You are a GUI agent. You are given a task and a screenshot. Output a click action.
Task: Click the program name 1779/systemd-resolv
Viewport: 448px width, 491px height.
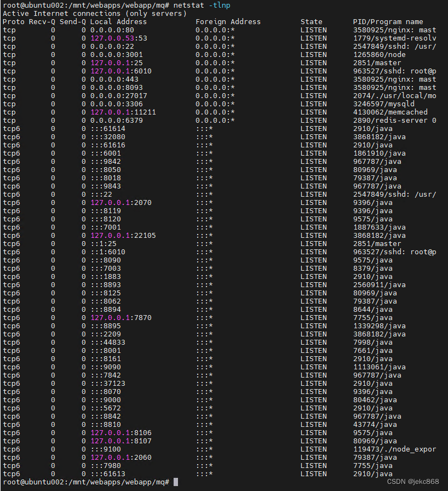[x=395, y=38]
